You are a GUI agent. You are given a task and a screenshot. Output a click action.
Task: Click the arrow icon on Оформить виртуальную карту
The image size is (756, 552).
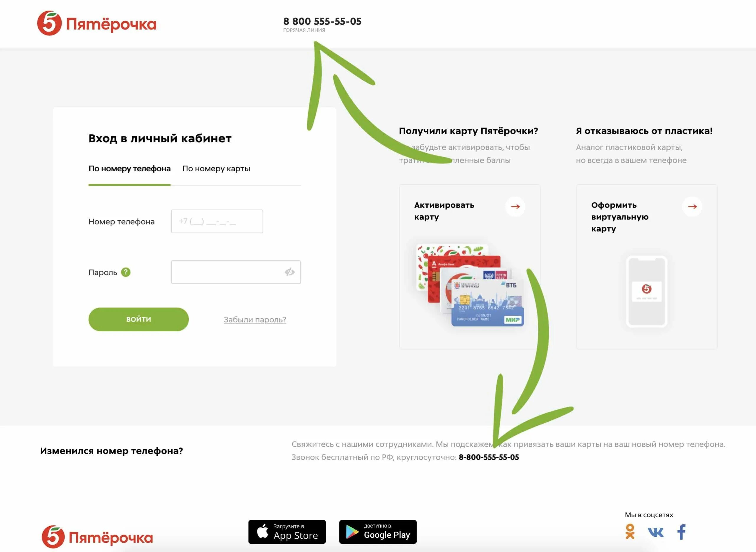pyautogui.click(x=692, y=206)
